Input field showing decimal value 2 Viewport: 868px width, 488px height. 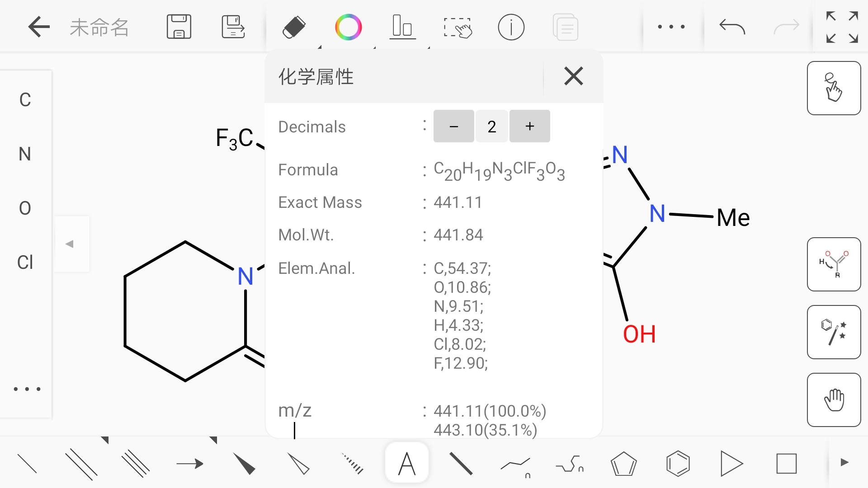(x=491, y=126)
